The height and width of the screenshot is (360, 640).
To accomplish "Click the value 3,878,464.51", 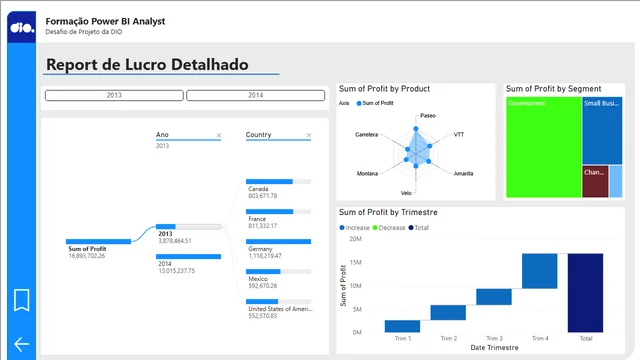I will click(175, 241).
